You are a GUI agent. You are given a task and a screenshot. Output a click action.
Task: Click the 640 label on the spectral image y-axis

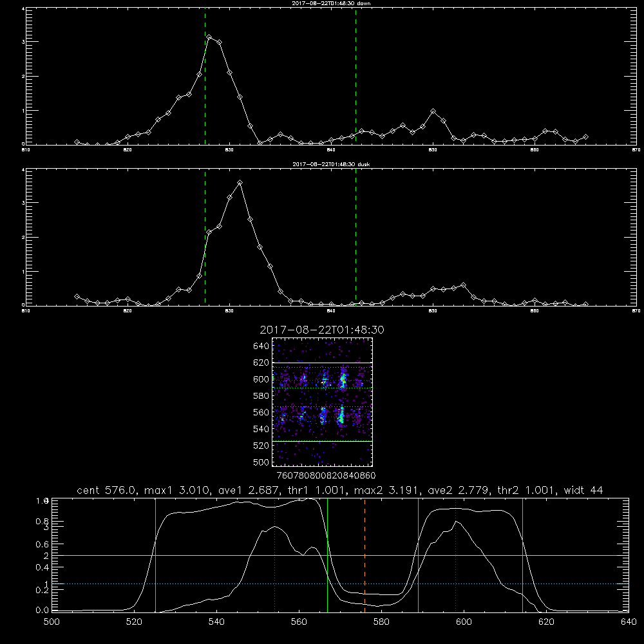[x=261, y=346]
